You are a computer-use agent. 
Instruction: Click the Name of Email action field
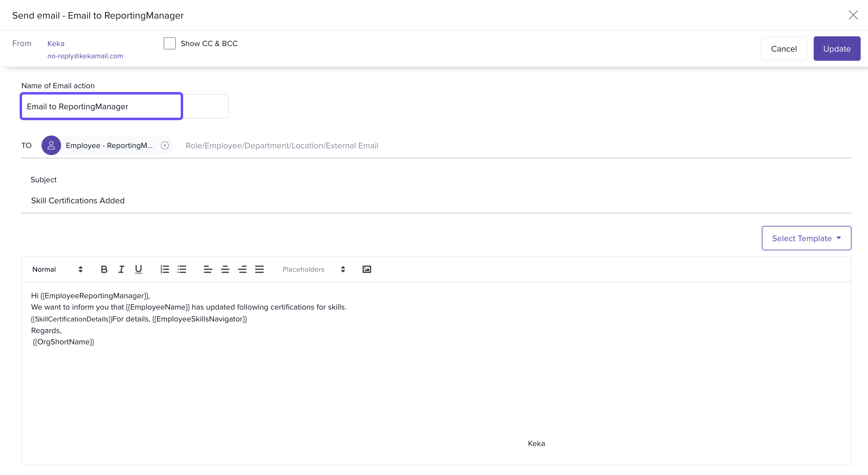click(x=101, y=107)
